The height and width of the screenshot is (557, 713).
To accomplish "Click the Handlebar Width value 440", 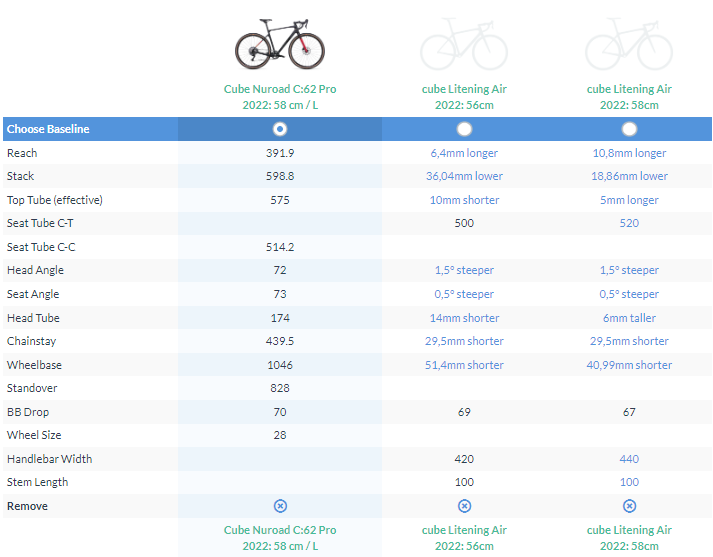I will [x=629, y=459].
